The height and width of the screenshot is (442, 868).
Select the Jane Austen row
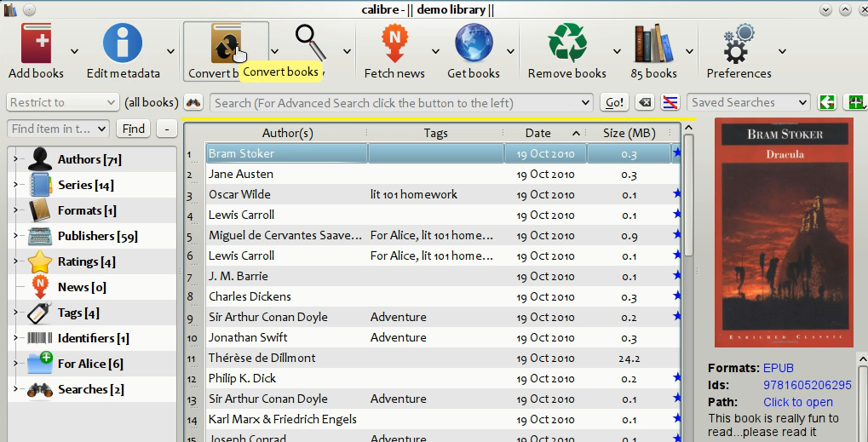tap(443, 175)
